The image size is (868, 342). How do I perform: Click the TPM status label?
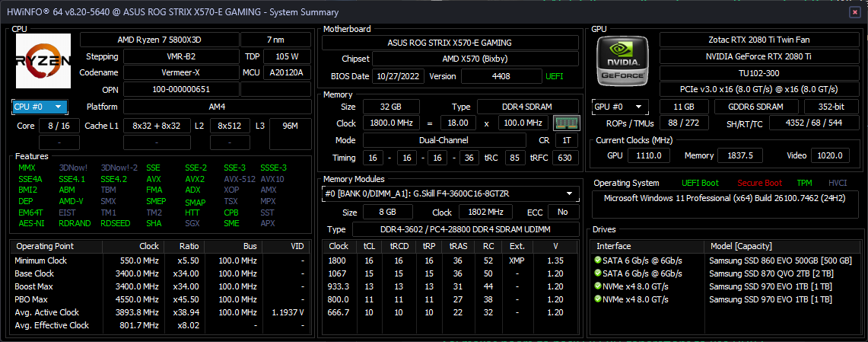click(804, 183)
